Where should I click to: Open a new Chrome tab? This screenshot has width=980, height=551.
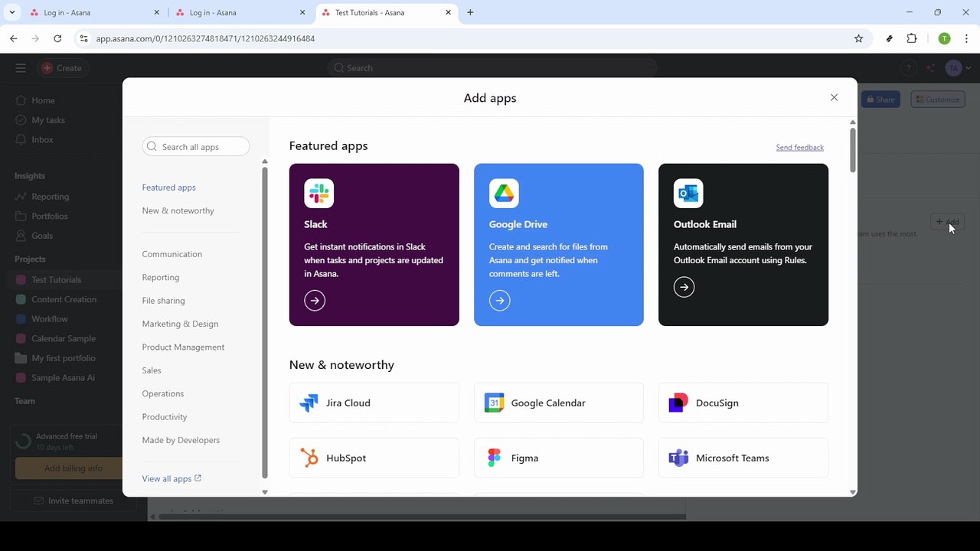pyautogui.click(x=470, y=12)
